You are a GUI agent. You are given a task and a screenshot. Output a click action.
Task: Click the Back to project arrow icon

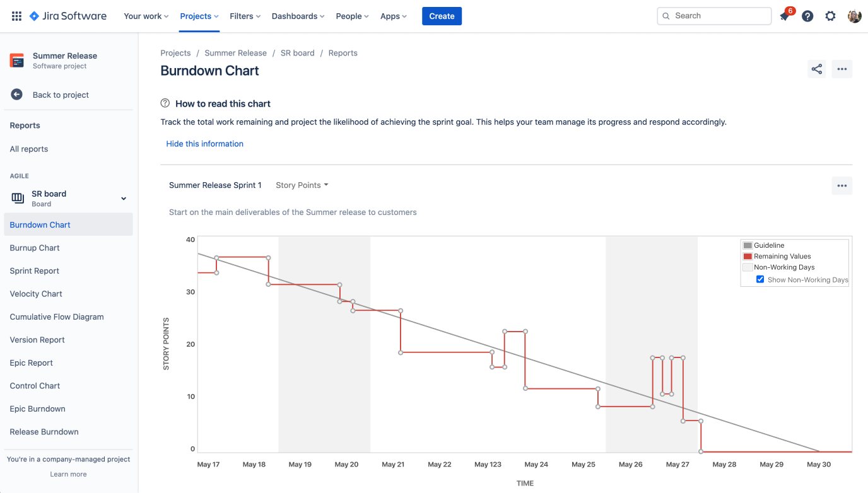(17, 95)
